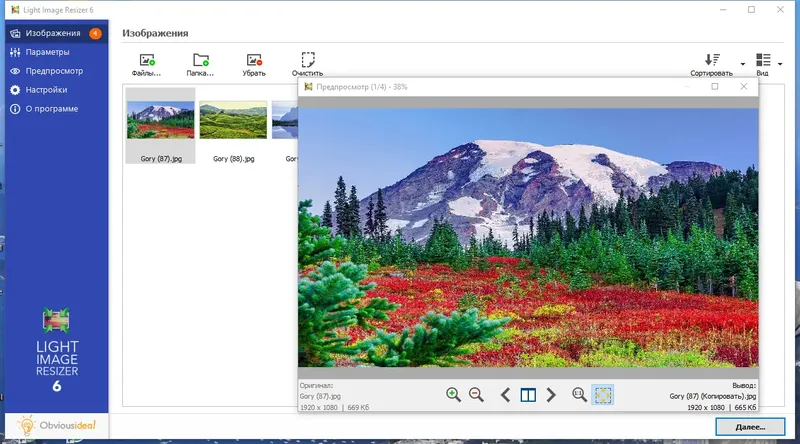The width and height of the screenshot is (800, 444).
Task: Click the Папка add folder icon
Action: coord(201,60)
